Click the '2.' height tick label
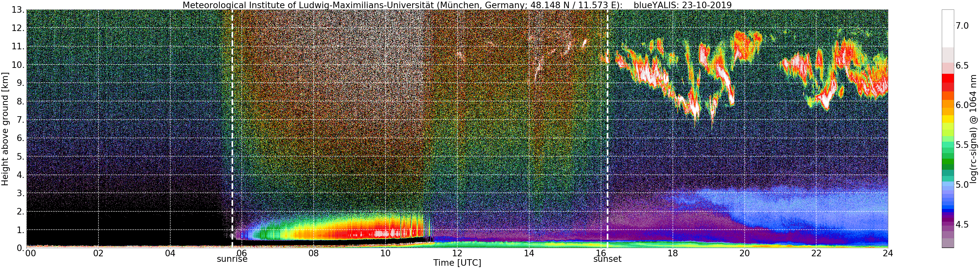 point(21,211)
